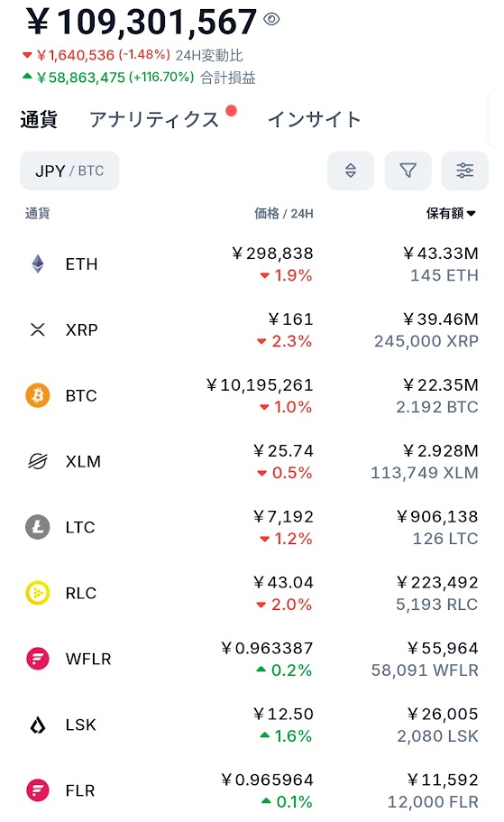Tap the orange Bitcoin icon
Screen dimensions: 504x822
38,395
